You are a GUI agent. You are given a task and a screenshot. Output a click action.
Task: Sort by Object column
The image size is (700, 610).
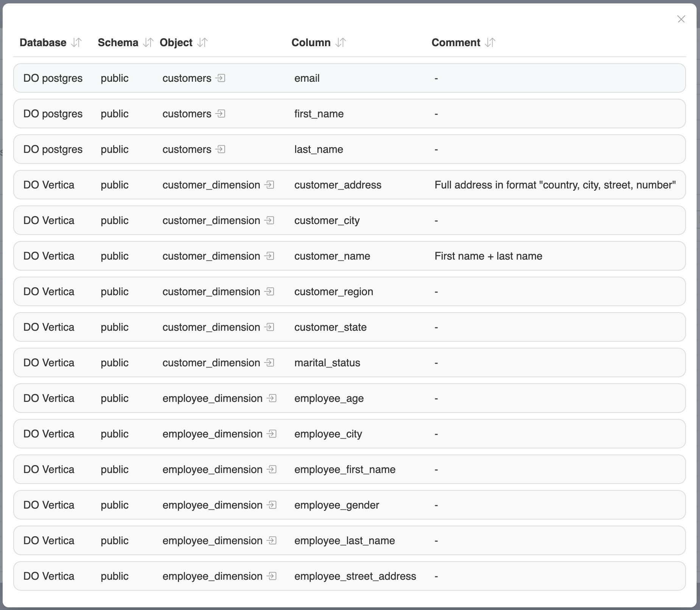[202, 42]
